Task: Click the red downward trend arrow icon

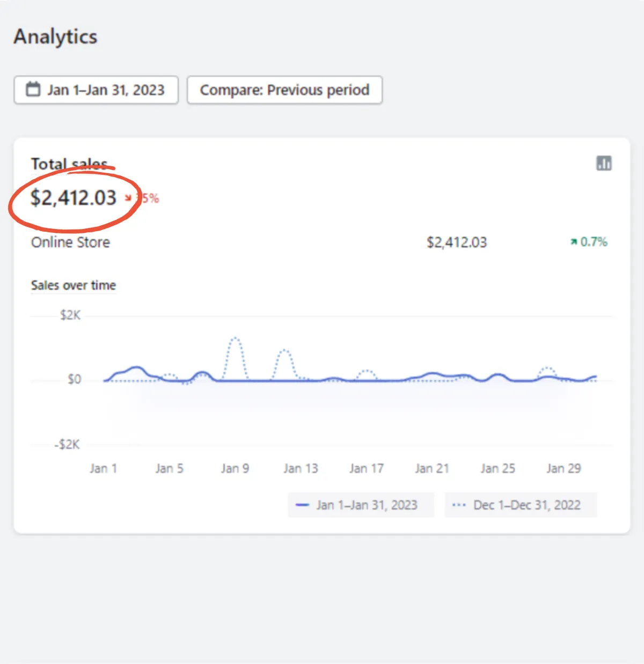Action: tap(128, 198)
